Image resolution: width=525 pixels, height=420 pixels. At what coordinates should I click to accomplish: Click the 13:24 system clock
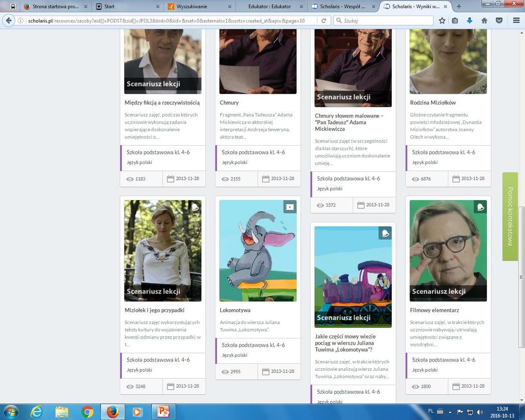[502, 409]
